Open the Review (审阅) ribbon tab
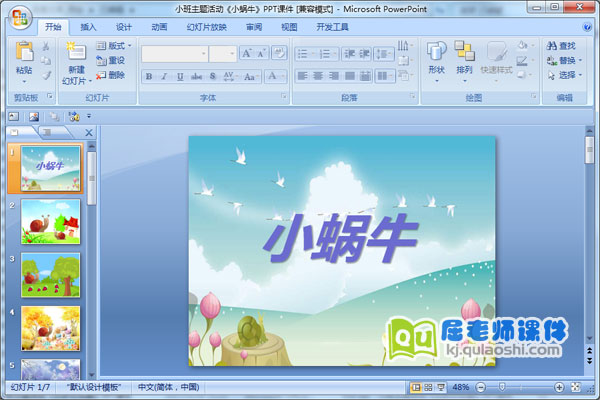 click(x=254, y=27)
